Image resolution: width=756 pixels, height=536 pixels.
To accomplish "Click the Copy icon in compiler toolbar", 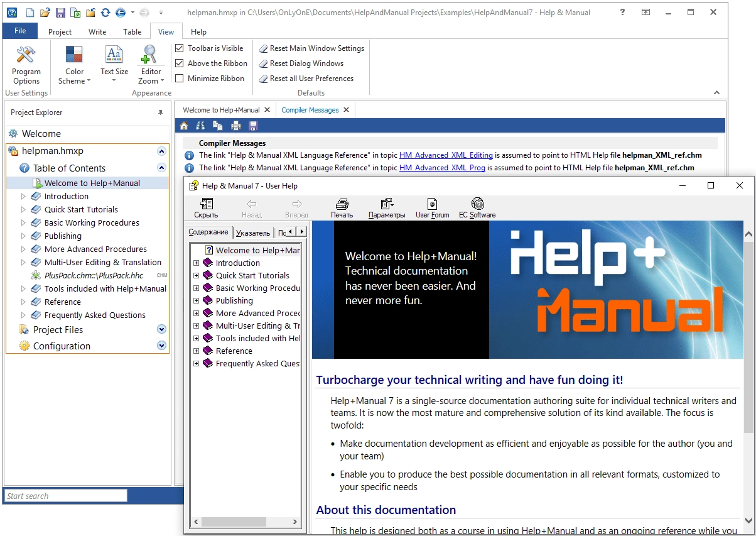I will click(218, 126).
